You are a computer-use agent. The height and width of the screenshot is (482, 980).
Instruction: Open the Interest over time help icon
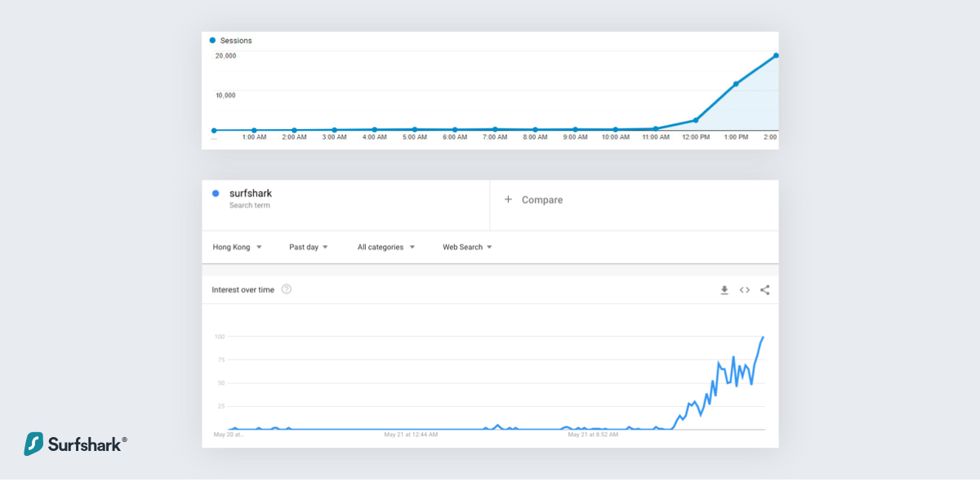click(x=287, y=289)
